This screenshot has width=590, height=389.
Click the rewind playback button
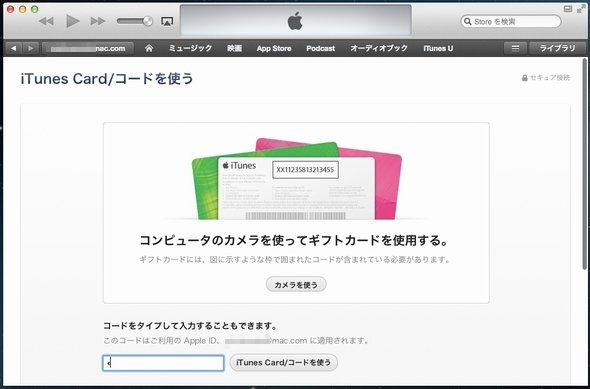click(x=46, y=21)
